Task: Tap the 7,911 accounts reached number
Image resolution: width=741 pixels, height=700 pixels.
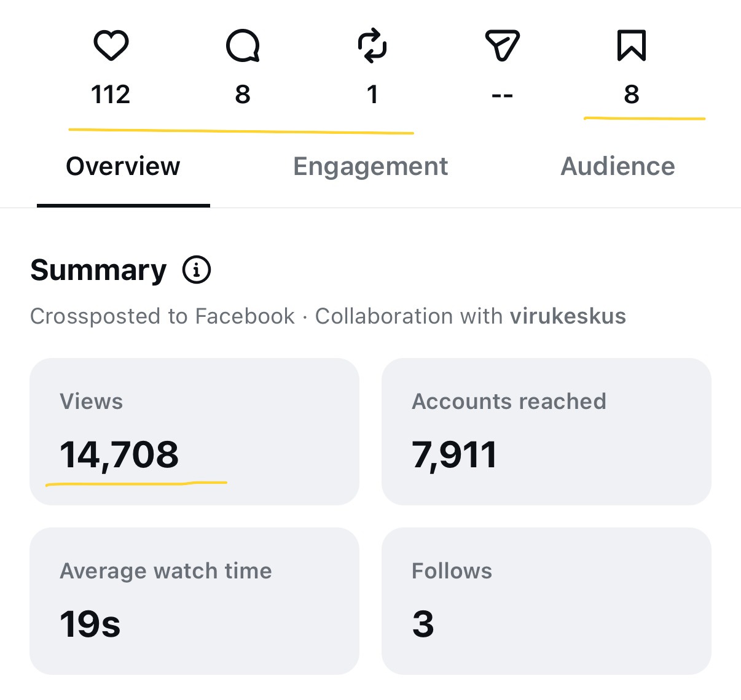Action: click(454, 455)
